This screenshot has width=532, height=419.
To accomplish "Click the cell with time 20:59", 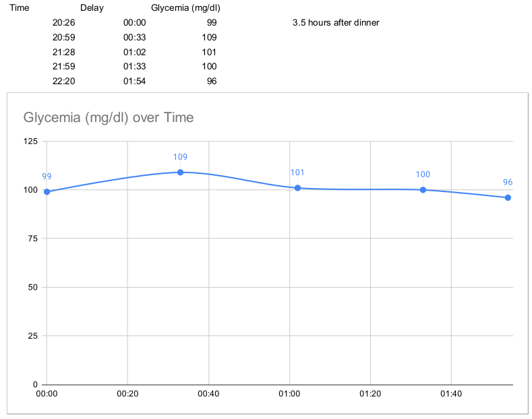I will pos(64,37).
